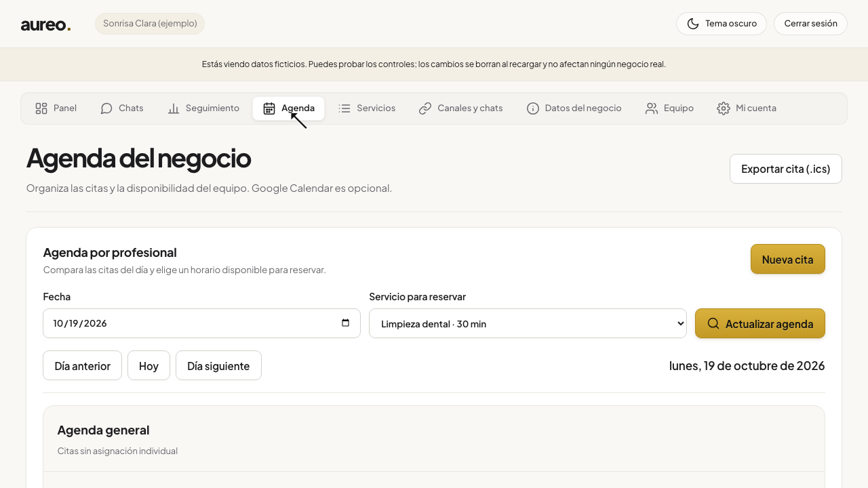Click the Sonrisa Clara (ejemplo) badge
The width and height of the screenshot is (868, 488).
150,24
